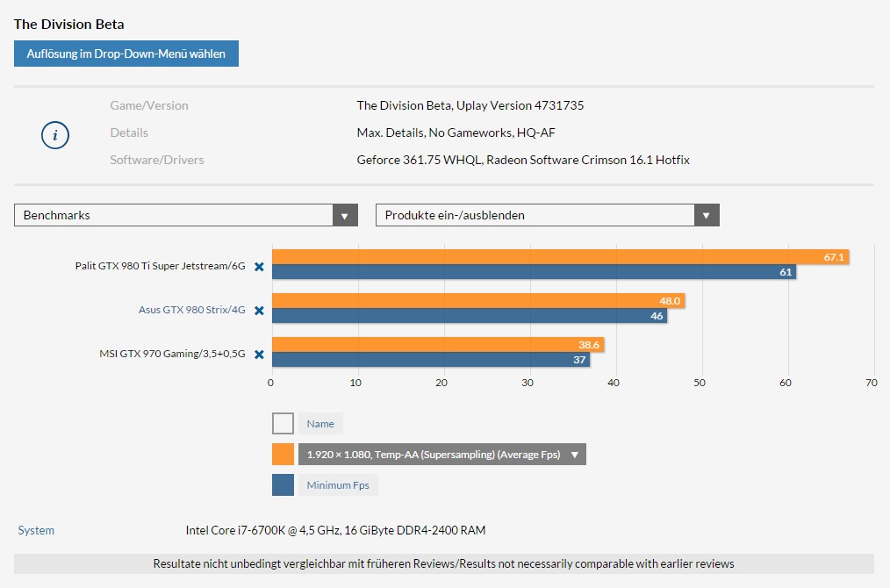Click the Name legend label
The height and width of the screenshot is (588, 890).
(x=320, y=423)
